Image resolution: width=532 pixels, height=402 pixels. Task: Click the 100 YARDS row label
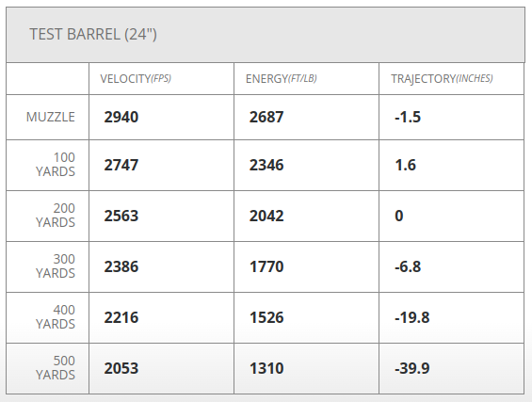click(56, 165)
